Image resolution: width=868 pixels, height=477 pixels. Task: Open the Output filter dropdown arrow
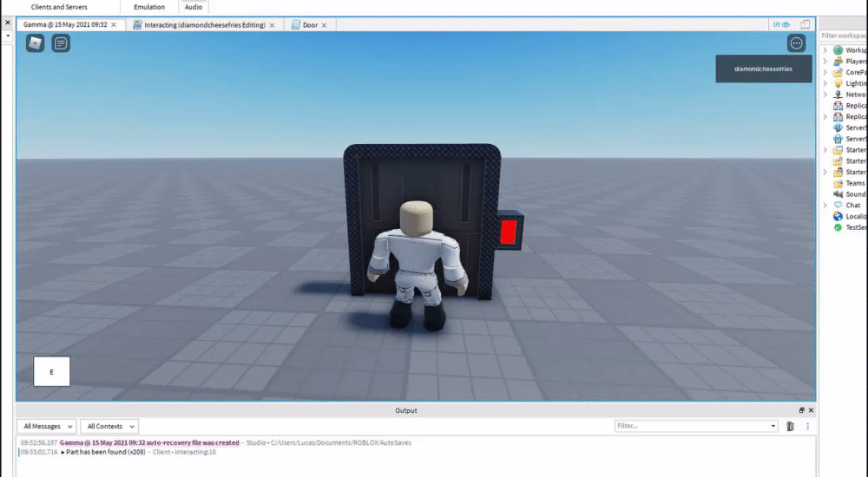pos(773,426)
